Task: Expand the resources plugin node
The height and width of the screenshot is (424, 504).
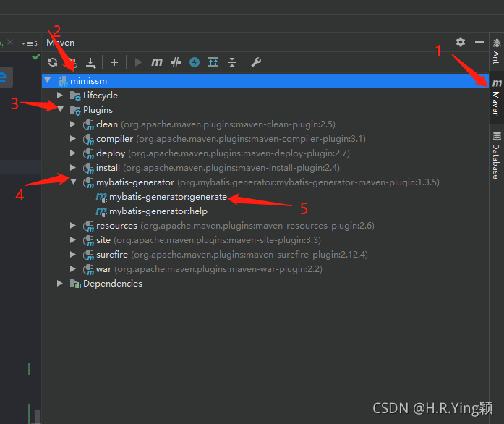Action: pos(73,225)
